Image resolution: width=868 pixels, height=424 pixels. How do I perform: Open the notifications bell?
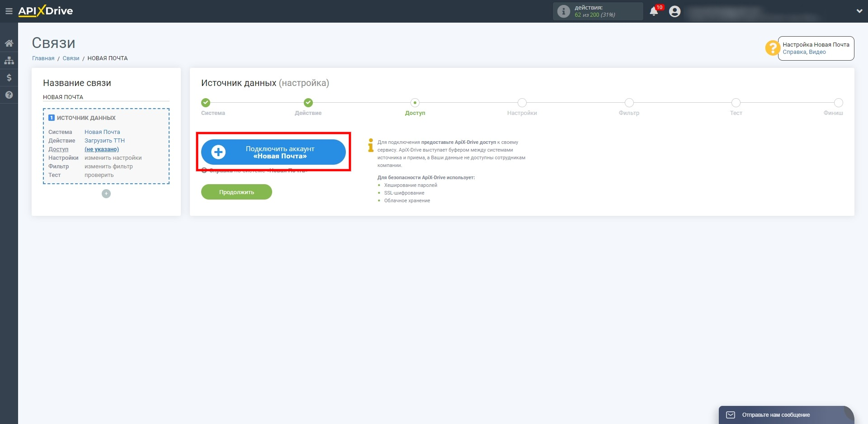pyautogui.click(x=654, y=11)
